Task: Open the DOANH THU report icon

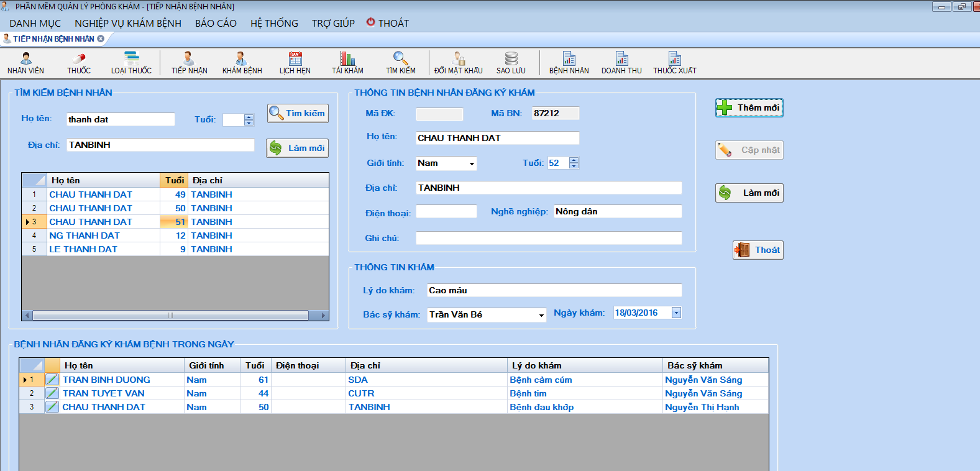Action: [x=621, y=63]
